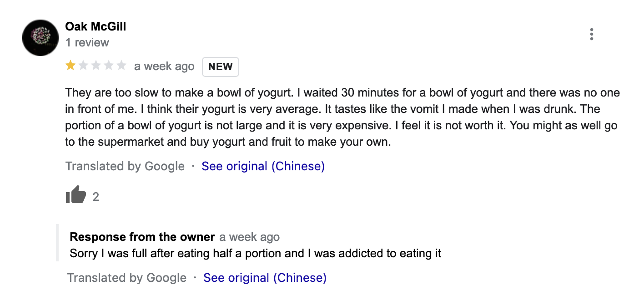Click the third gray rating star
This screenshot has height=306, width=644.
pos(96,66)
